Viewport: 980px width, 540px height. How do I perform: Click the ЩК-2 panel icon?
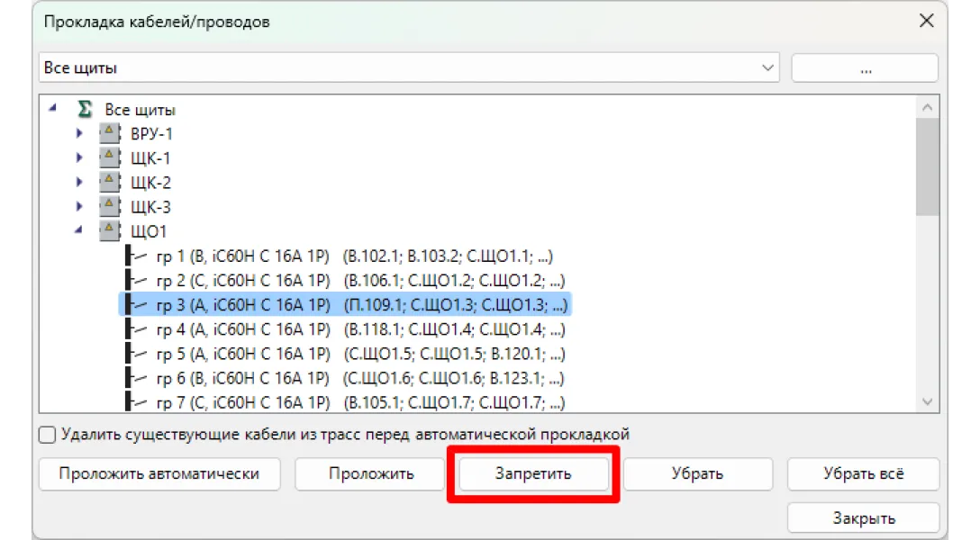point(109,183)
